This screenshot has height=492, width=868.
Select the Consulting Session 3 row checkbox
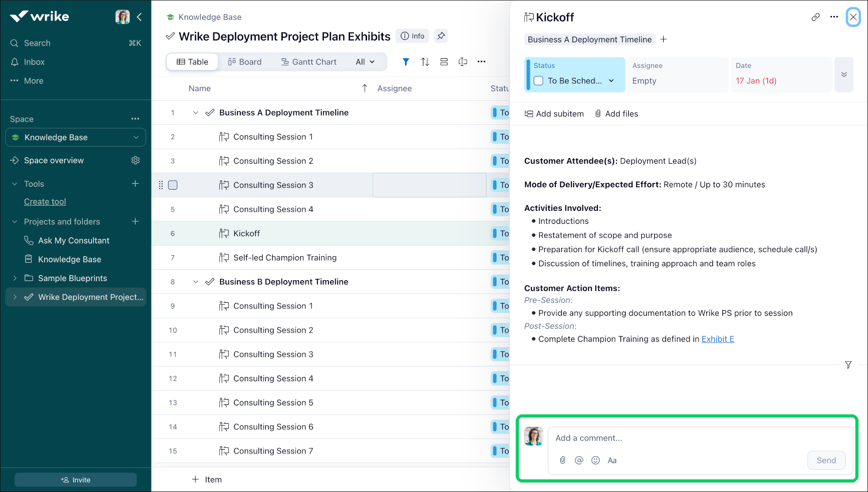tap(173, 185)
